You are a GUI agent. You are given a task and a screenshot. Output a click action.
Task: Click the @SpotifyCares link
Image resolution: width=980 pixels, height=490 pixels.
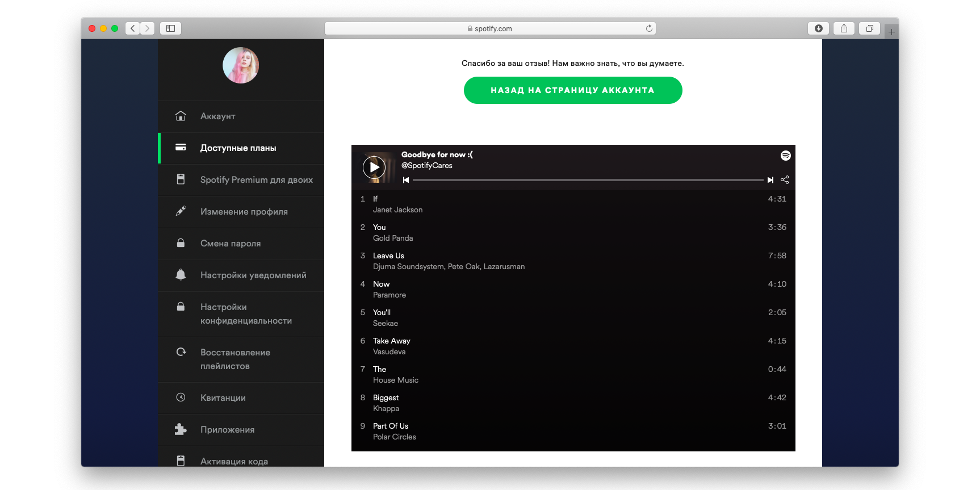click(x=427, y=166)
